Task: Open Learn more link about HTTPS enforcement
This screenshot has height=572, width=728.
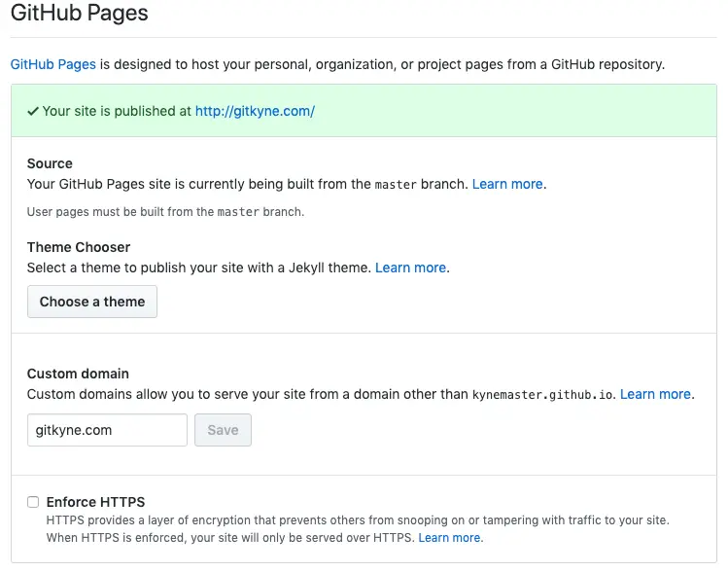Action: coord(450,537)
